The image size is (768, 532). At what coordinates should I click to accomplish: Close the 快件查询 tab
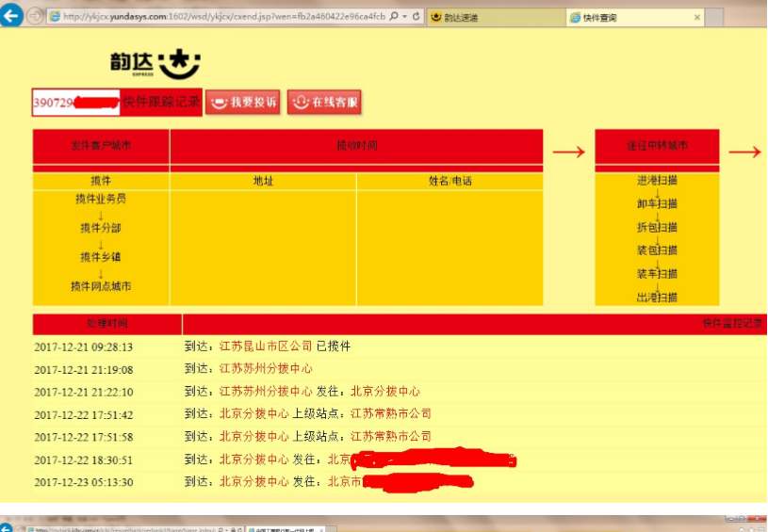(x=697, y=18)
